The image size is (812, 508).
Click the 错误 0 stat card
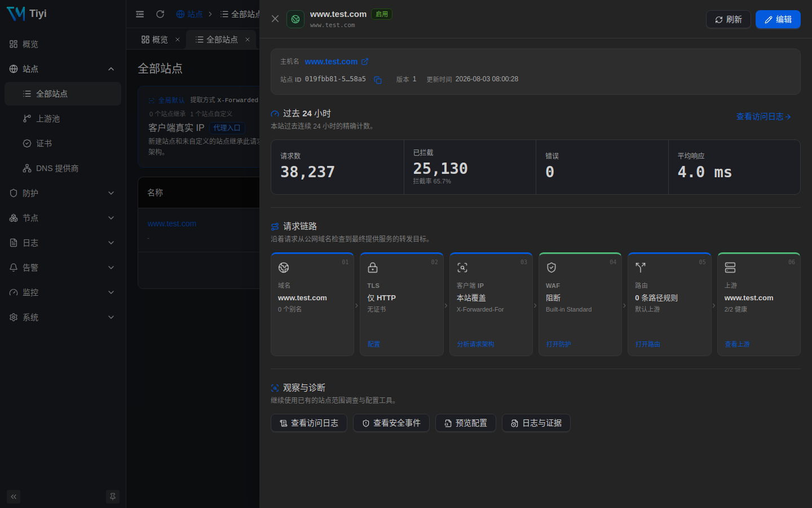(602, 167)
